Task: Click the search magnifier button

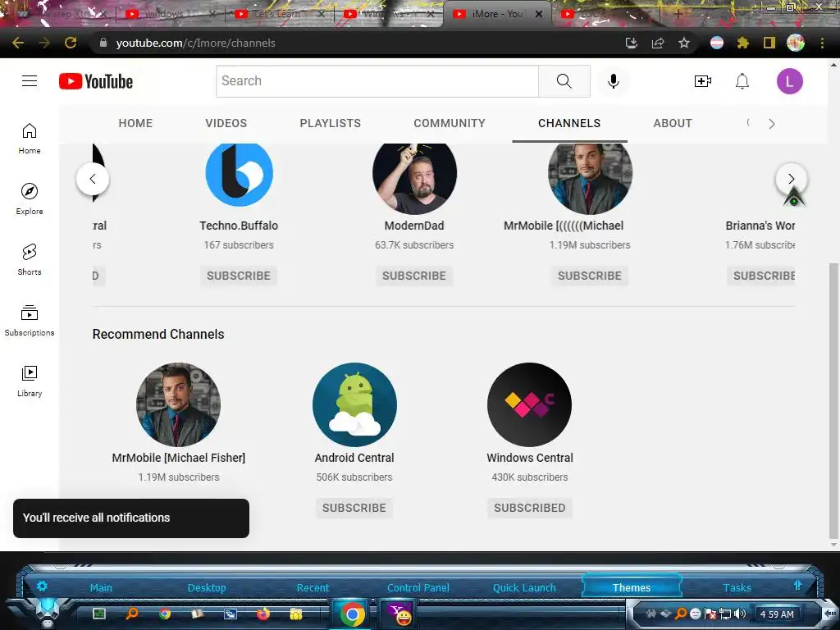Action: [x=564, y=81]
